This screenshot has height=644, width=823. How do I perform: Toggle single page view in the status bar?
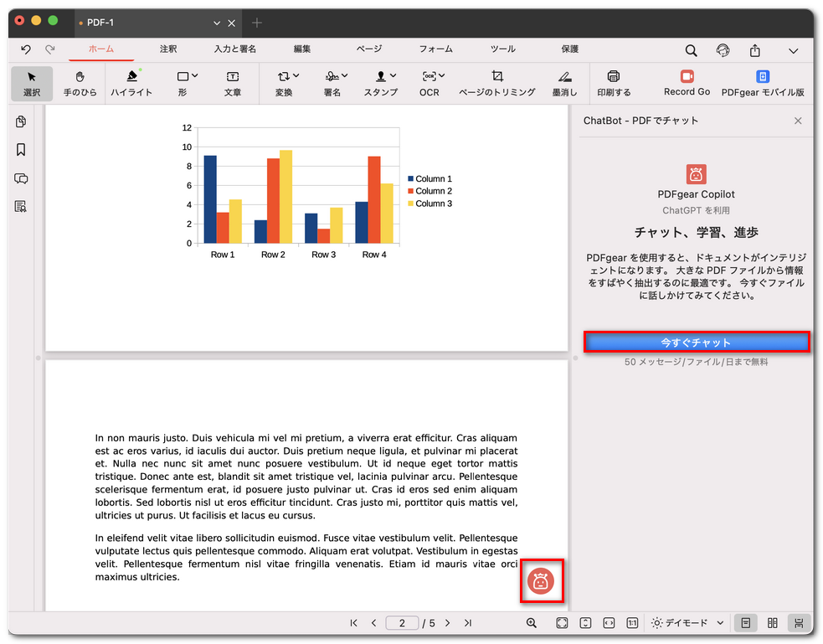(x=743, y=623)
